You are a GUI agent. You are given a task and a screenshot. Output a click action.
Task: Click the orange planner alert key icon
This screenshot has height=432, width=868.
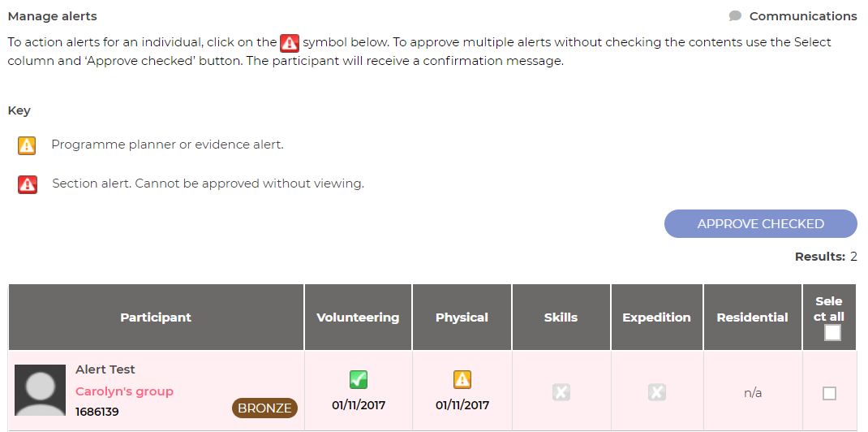pos(27,145)
